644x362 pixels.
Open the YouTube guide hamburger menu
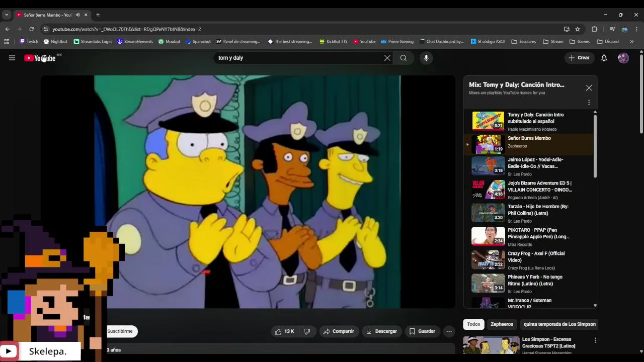[12, 58]
